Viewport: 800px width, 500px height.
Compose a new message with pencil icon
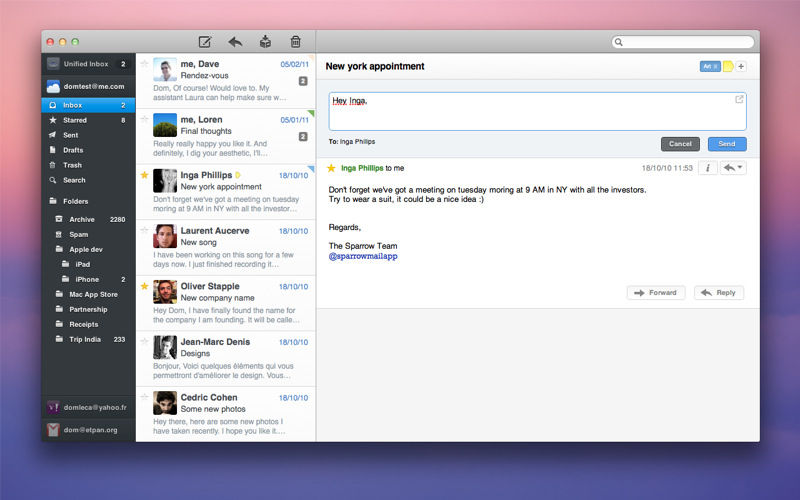(205, 41)
